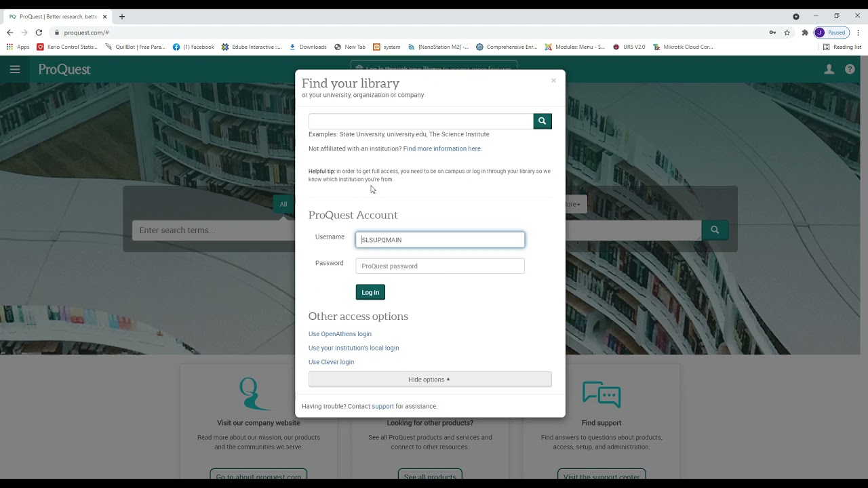The width and height of the screenshot is (868, 488).
Task: Click the main page search magnifier button
Action: pos(715,230)
